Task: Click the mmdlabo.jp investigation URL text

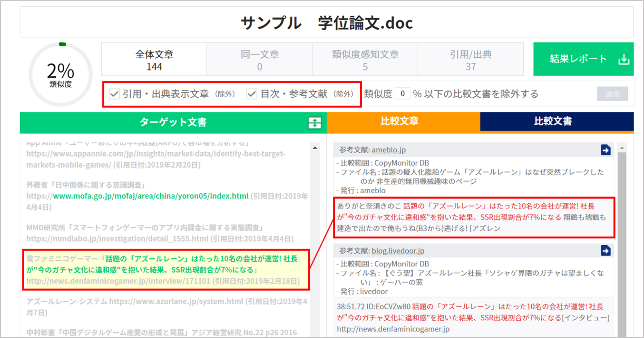Action: pos(117,239)
